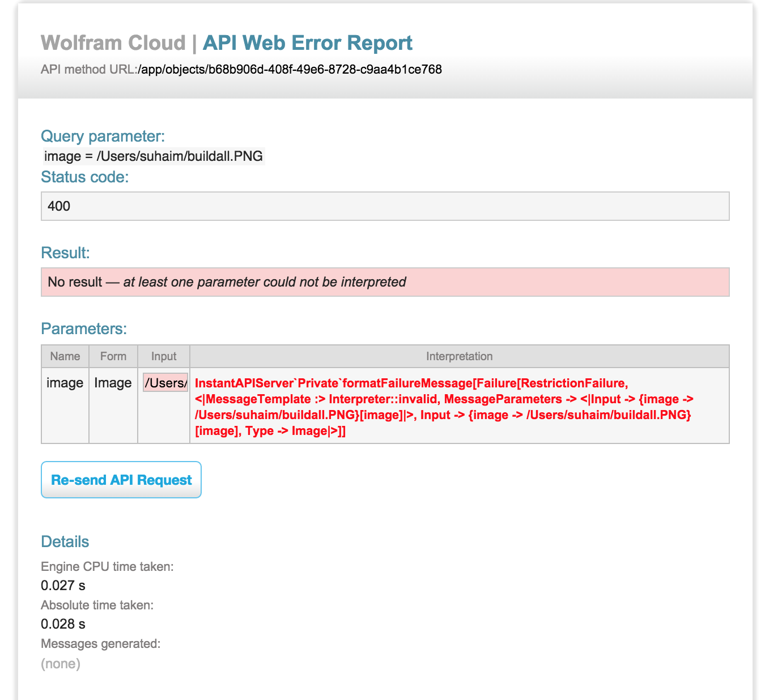Screen dimensions: 765x700
Task: Click the Parameters: section heading
Action: 84,329
